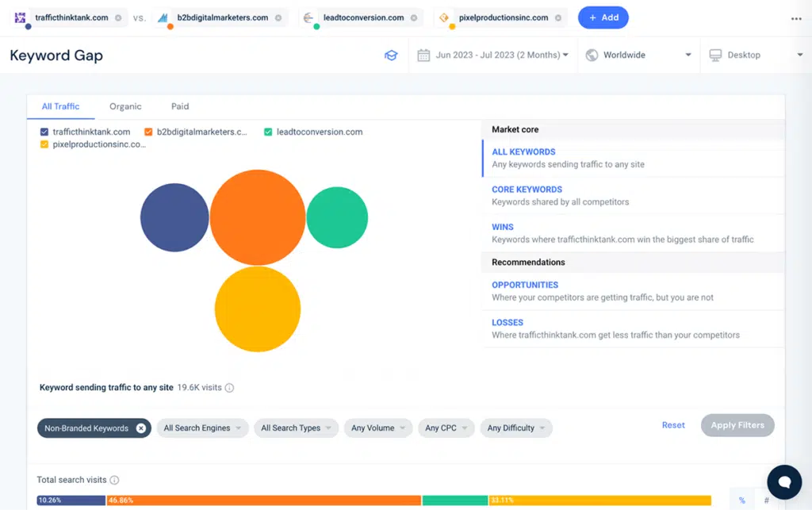Click the orange segment of the visits bar
The height and width of the screenshot is (510, 812).
pos(262,500)
